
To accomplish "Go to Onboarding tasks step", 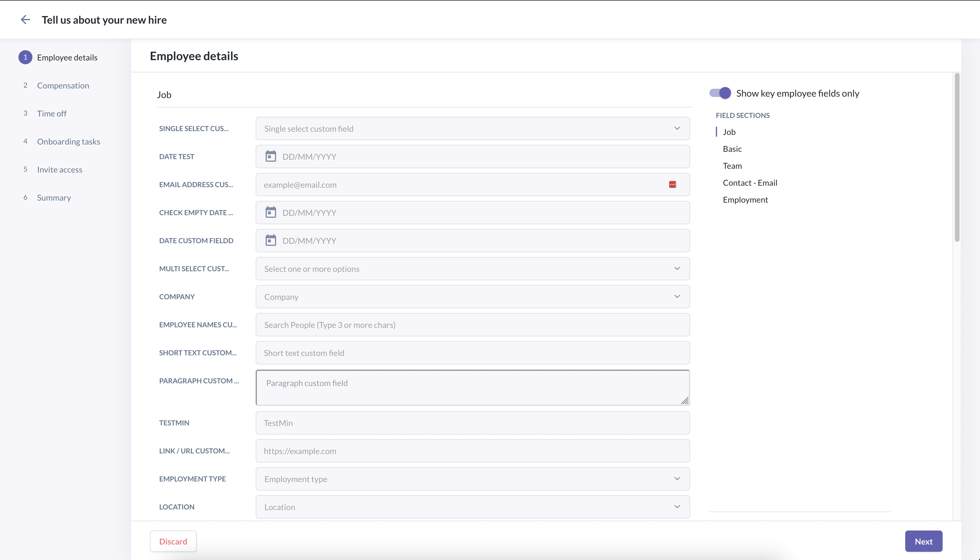I will click(68, 142).
